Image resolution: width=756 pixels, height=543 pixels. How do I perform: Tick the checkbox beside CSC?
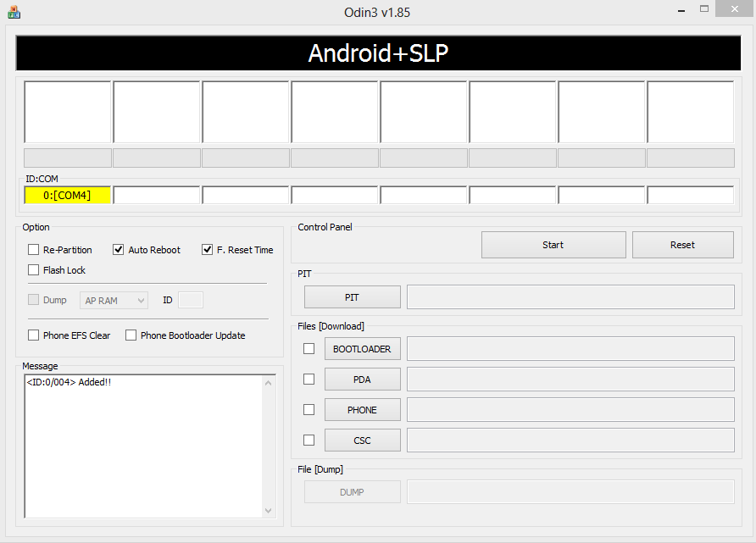309,440
